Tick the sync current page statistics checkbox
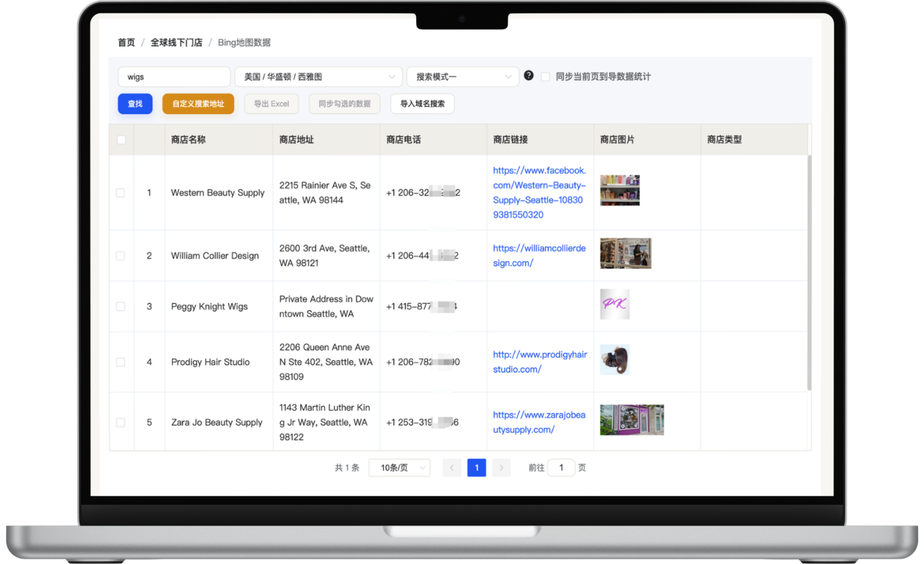 point(546,77)
